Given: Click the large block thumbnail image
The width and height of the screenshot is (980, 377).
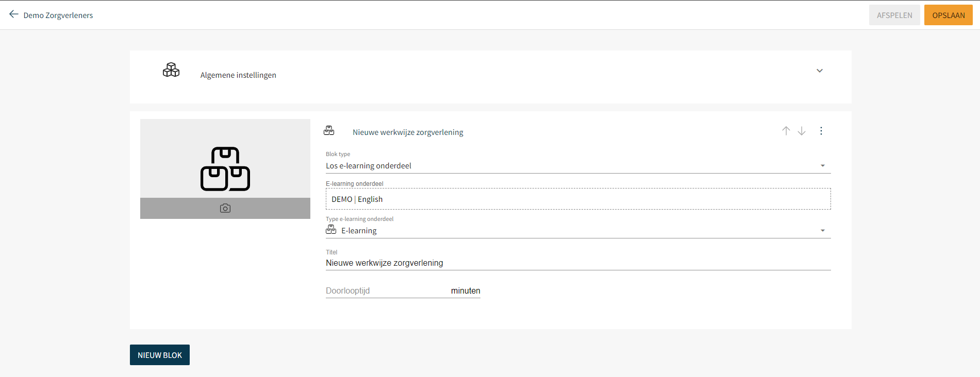Looking at the screenshot, I should click(225, 159).
